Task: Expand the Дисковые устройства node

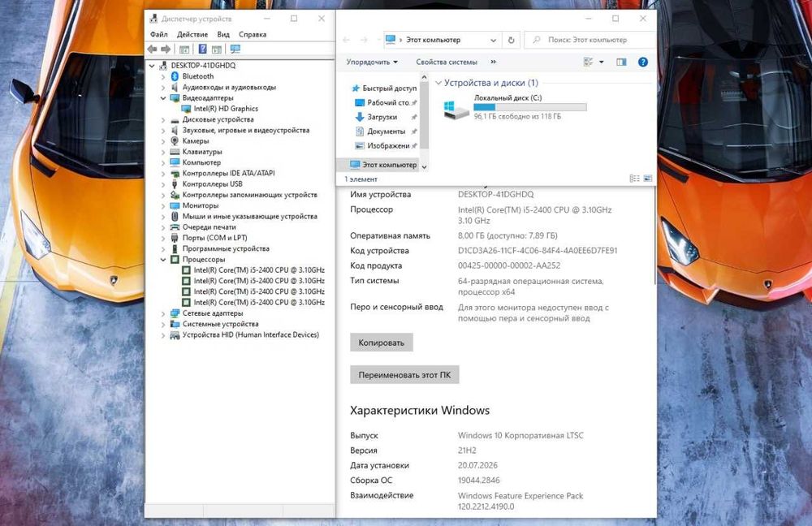Action: click(163, 119)
